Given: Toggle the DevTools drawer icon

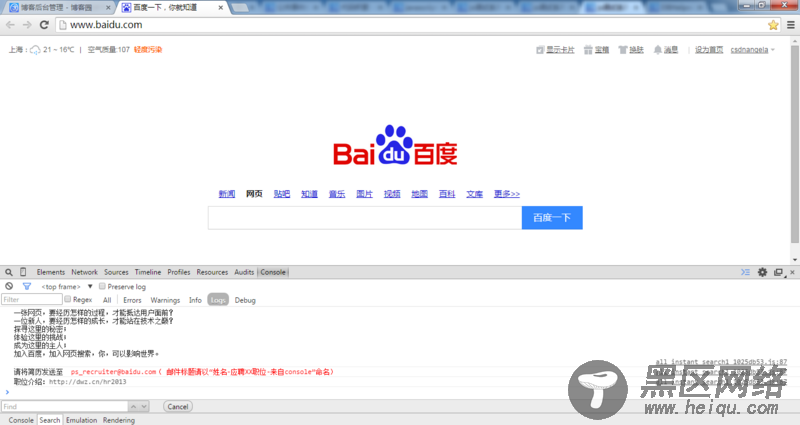Looking at the screenshot, I should click(x=745, y=272).
